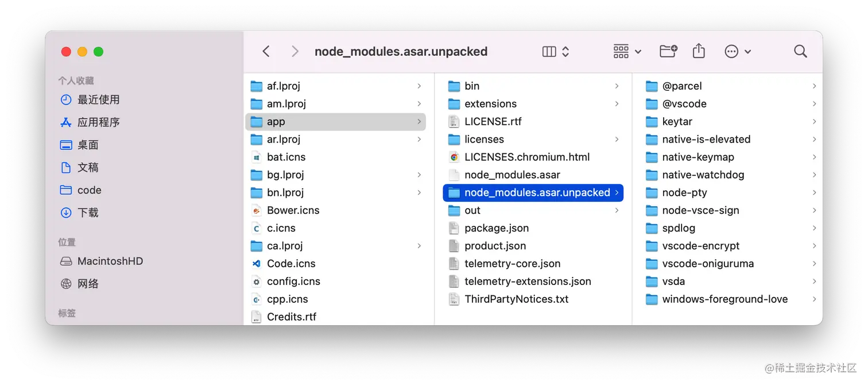Expand the extensions folder chevron
This screenshot has width=868, height=385.
coord(617,103)
